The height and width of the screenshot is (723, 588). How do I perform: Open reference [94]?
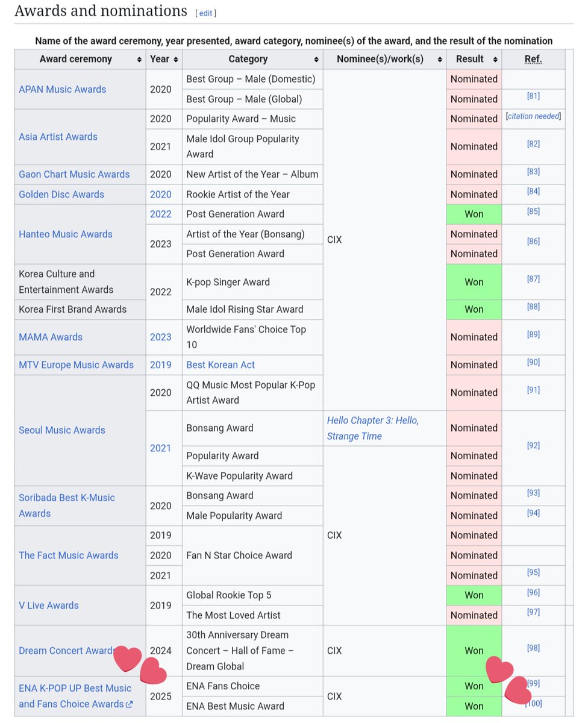click(x=533, y=513)
